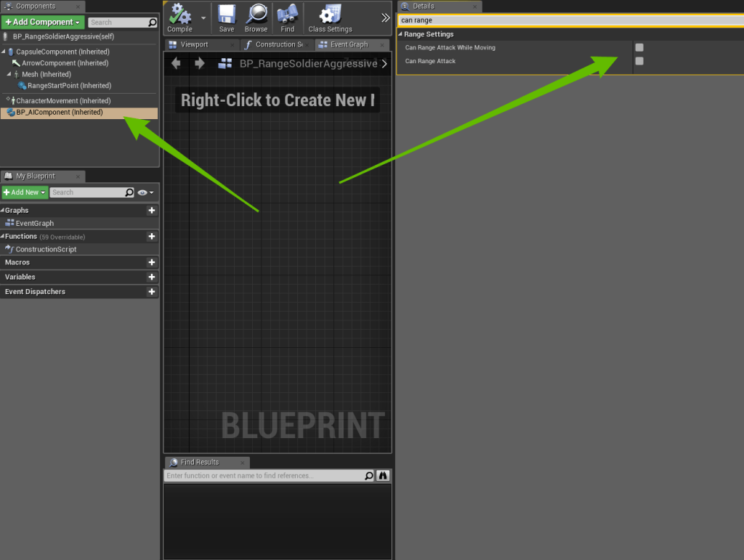Close the Find Results tab
Image resolution: width=744 pixels, height=560 pixels.
243,463
